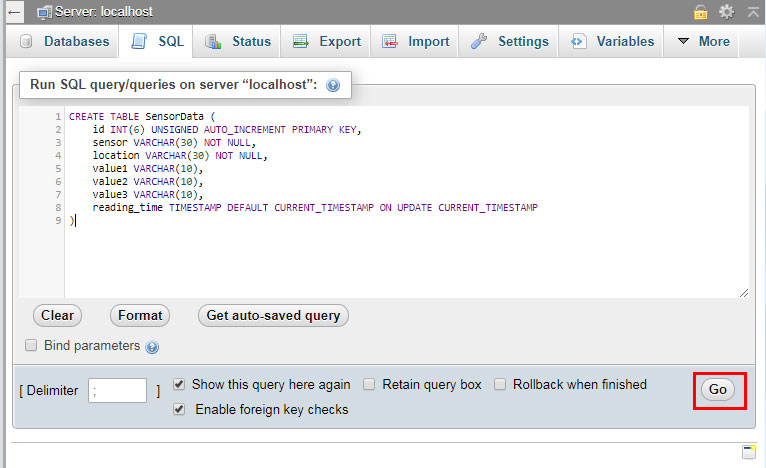Disable Enable foreign key checks
This screenshot has height=468, width=766.
179,409
